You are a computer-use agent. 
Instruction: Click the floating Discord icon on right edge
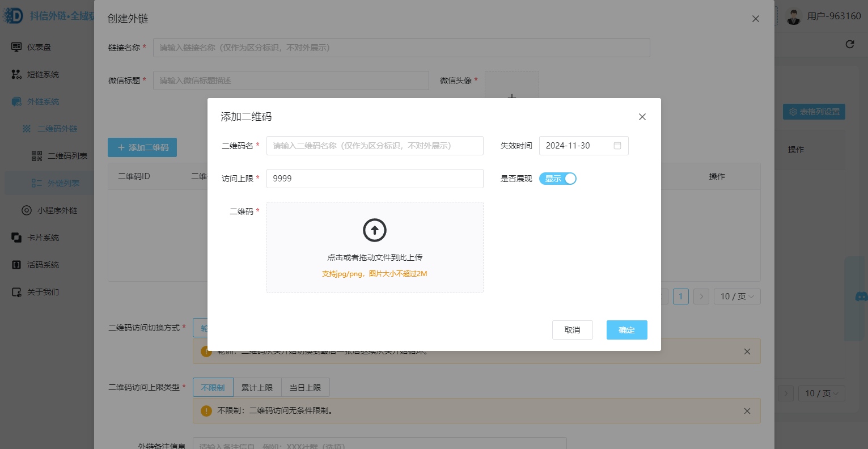tap(861, 296)
